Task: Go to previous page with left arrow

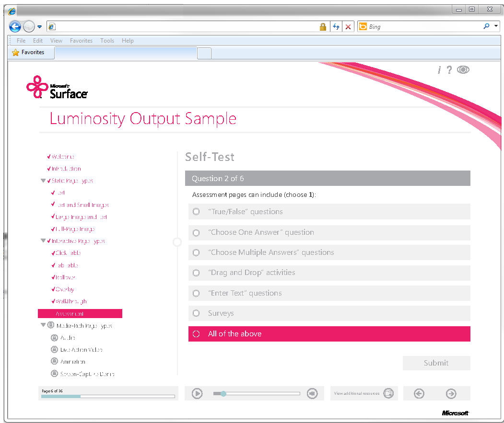Action: pyautogui.click(x=419, y=393)
